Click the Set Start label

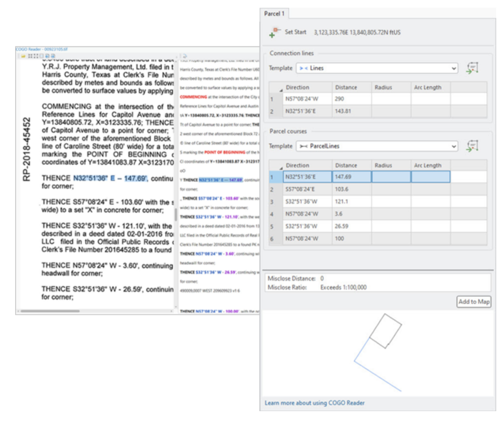[x=295, y=32]
